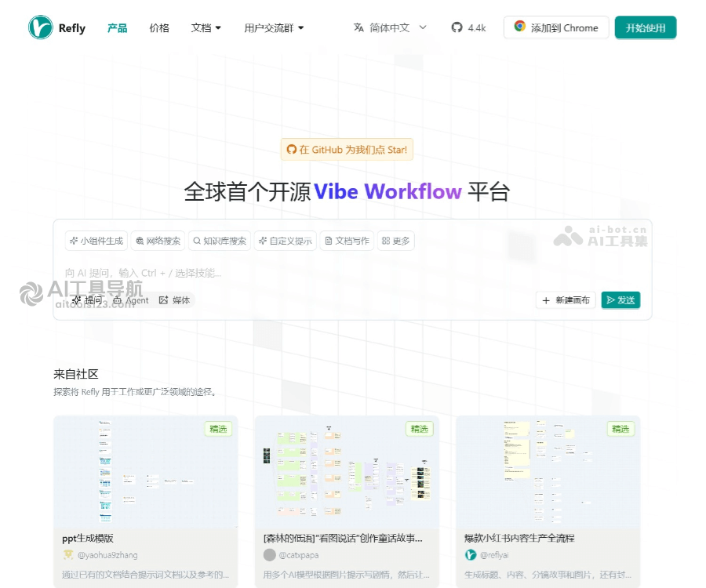Click the magnifier icon on 知识库搜索
706x588 pixels.
pyautogui.click(x=197, y=241)
